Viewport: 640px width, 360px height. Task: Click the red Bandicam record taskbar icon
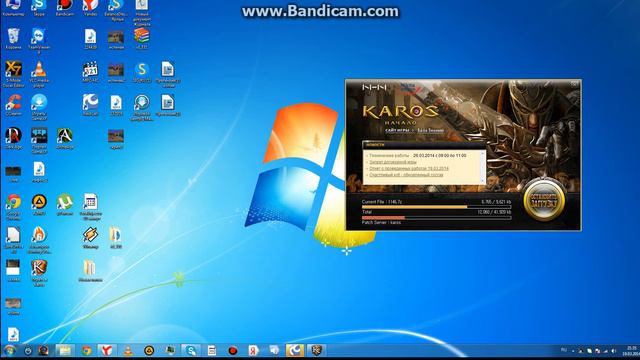[x=233, y=351]
